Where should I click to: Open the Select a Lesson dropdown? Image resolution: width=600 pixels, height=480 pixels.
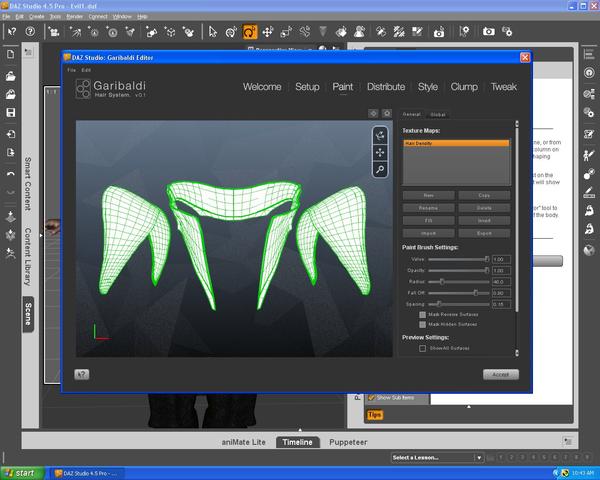pyautogui.click(x=437, y=457)
